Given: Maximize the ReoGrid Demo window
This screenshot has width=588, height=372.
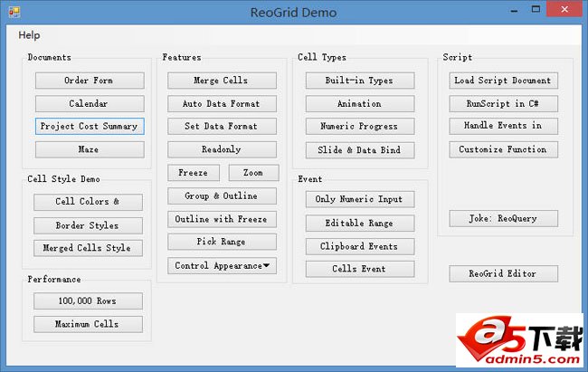Looking at the screenshot, I should tap(536, 10).
